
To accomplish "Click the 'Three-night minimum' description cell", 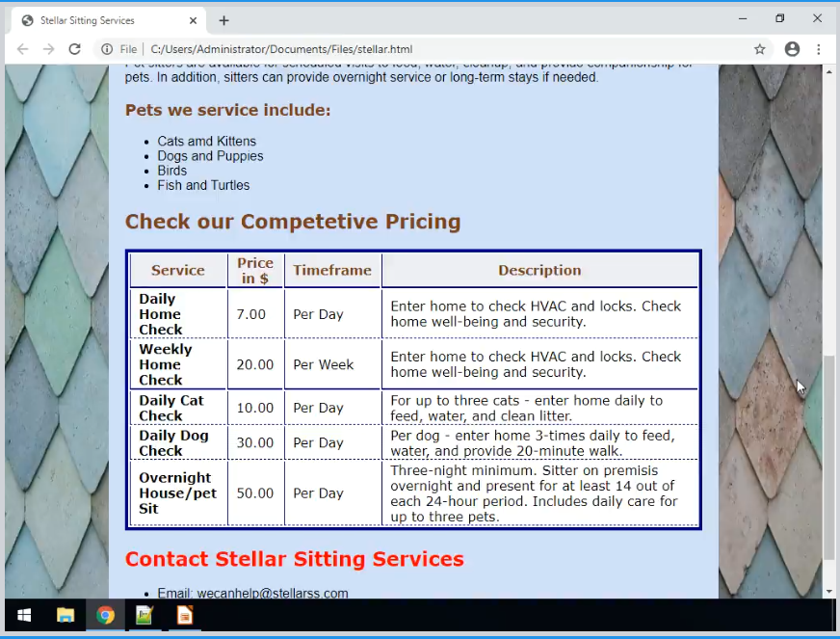I will point(540,493).
